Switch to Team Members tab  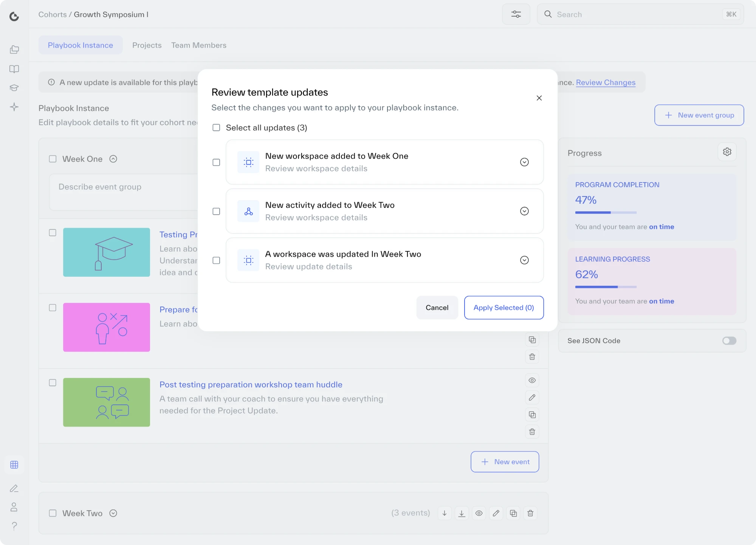coord(199,45)
